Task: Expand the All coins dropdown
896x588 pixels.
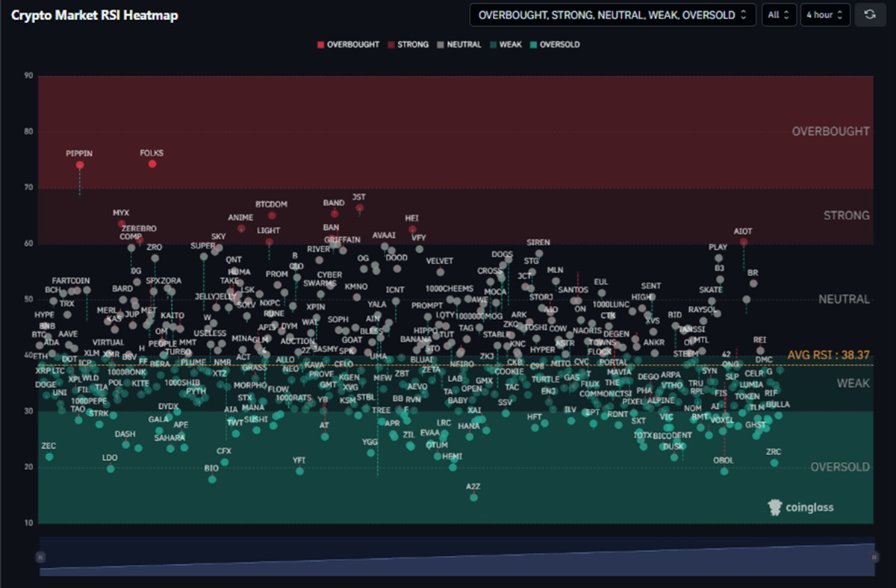Action: 779,15
